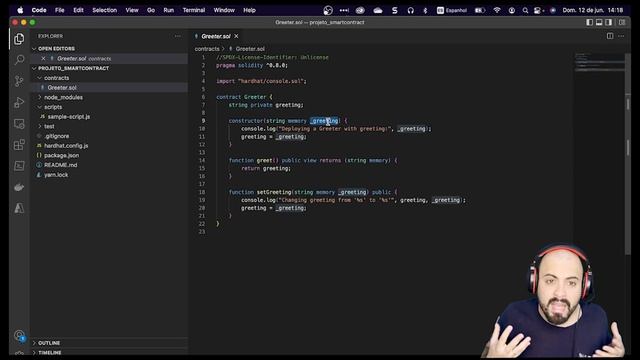Click the setGreeting function name

click(x=274, y=192)
